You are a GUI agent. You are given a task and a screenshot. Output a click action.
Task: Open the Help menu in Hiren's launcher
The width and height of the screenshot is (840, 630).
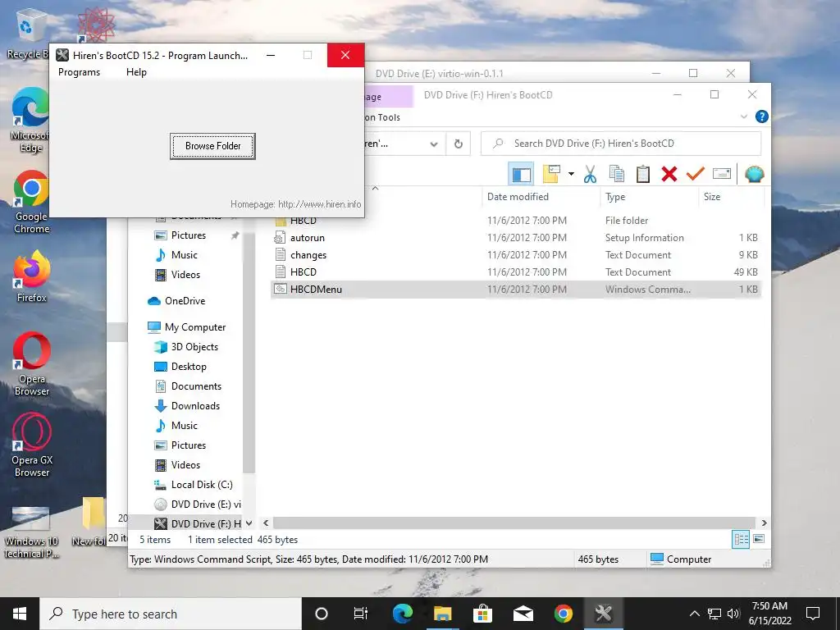coord(136,72)
